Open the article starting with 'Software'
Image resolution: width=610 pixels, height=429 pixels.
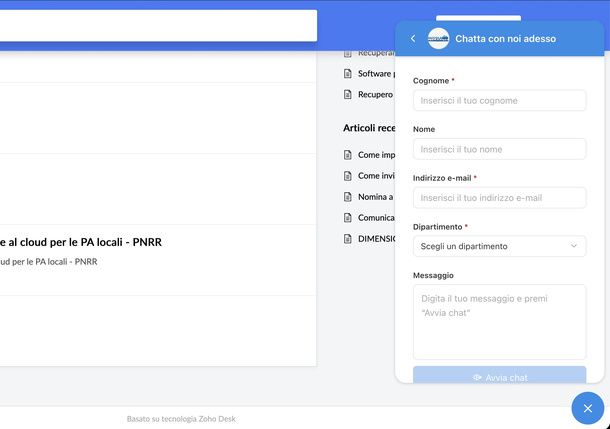point(376,74)
